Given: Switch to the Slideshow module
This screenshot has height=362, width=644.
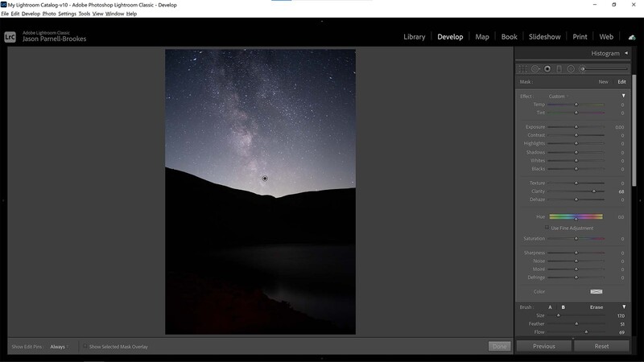Looking at the screenshot, I should [x=545, y=37].
